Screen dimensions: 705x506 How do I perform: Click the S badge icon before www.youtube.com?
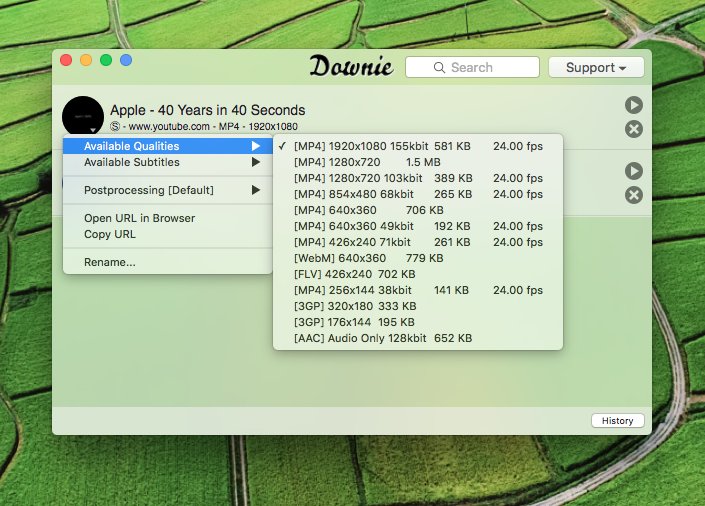click(x=115, y=126)
